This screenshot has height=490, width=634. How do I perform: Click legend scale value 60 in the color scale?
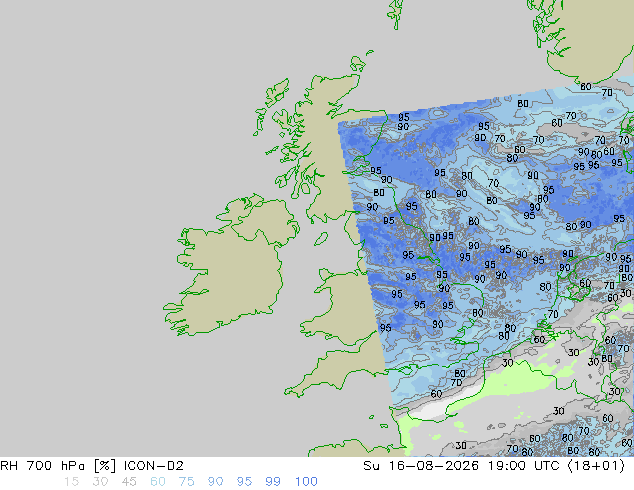[x=158, y=482]
